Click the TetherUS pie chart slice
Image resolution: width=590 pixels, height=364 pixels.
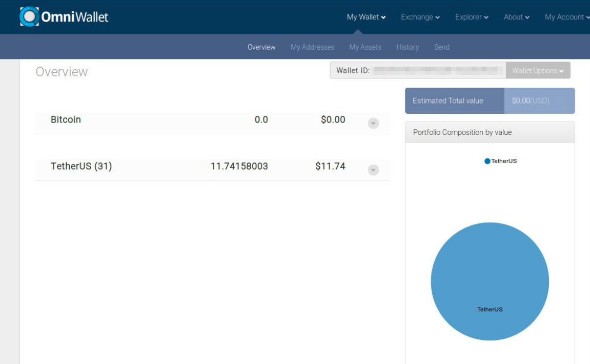click(490, 281)
